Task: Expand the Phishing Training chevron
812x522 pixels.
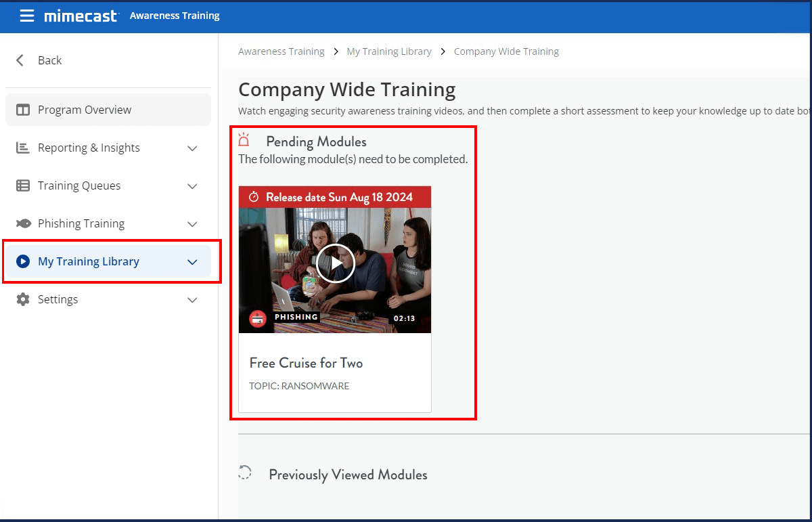Action: [192, 224]
